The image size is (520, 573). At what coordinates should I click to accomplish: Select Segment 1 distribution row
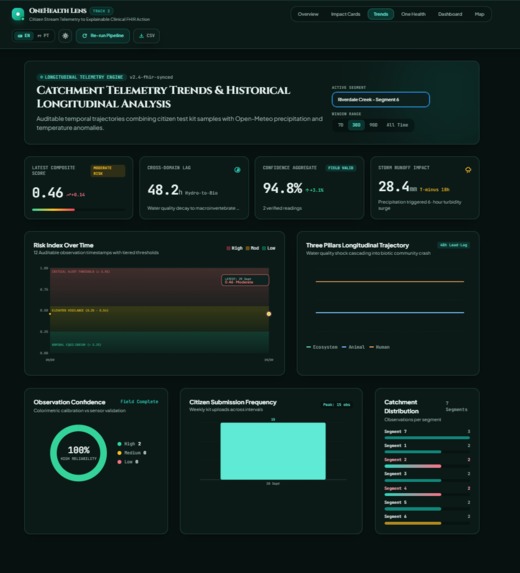tap(427, 448)
